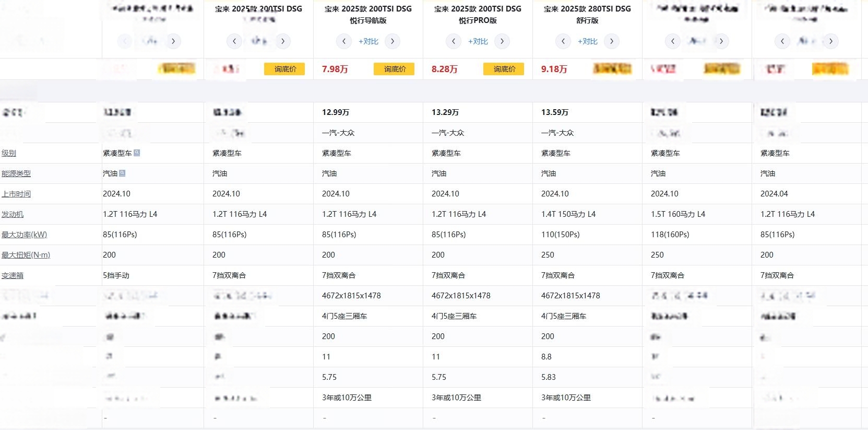This screenshot has height=430, width=868.
Task: Open info icon beside 汽油 in first column
Action: [122, 173]
